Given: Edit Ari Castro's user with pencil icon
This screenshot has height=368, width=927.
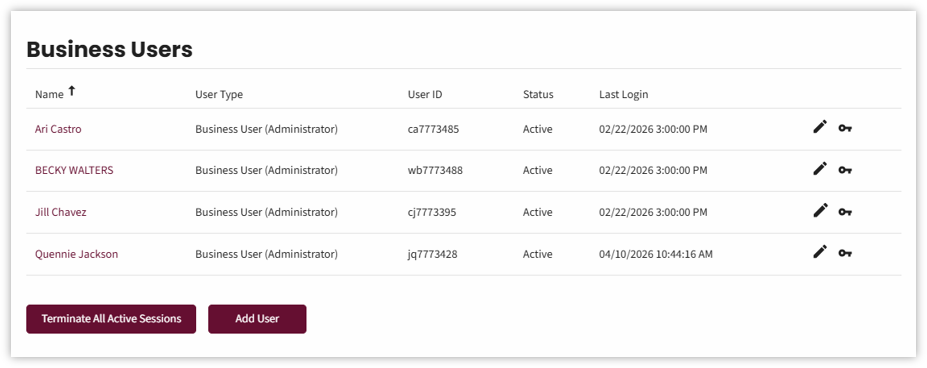Looking at the screenshot, I should tap(819, 127).
